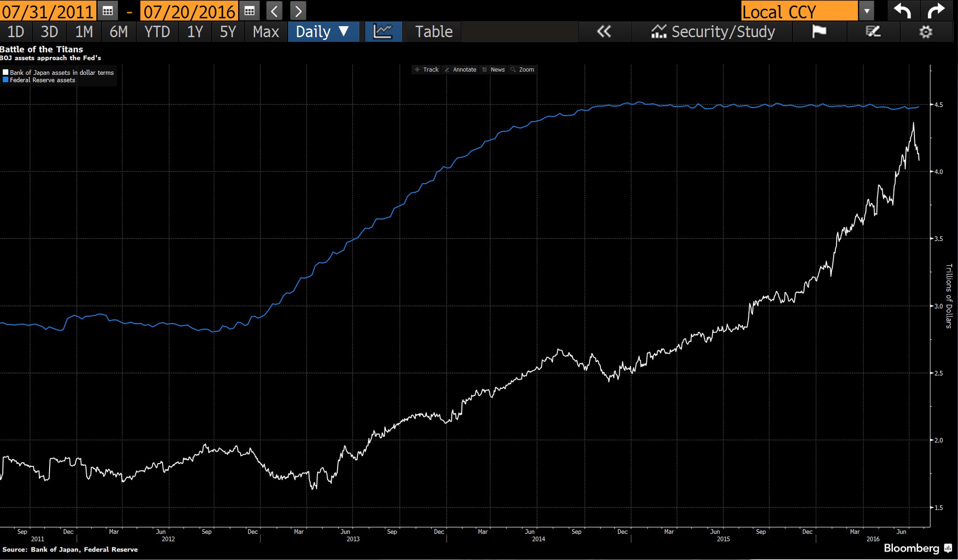This screenshot has width=958, height=560.
Task: Select the 5Y time range
Action: point(228,32)
